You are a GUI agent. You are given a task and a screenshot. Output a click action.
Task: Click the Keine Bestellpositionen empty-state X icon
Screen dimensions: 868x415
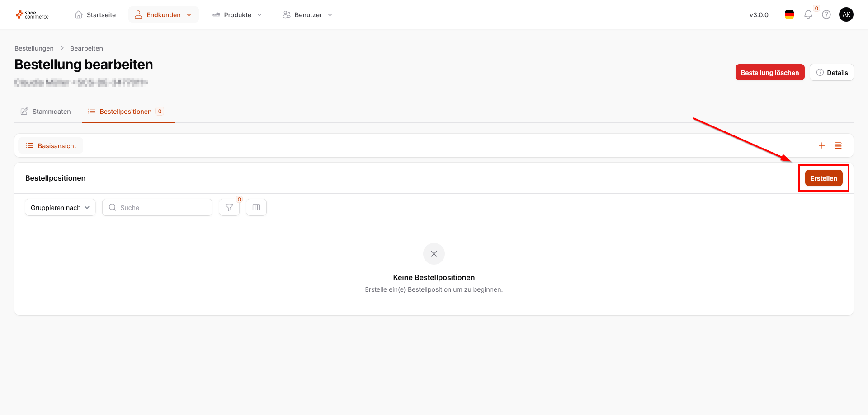click(x=434, y=254)
